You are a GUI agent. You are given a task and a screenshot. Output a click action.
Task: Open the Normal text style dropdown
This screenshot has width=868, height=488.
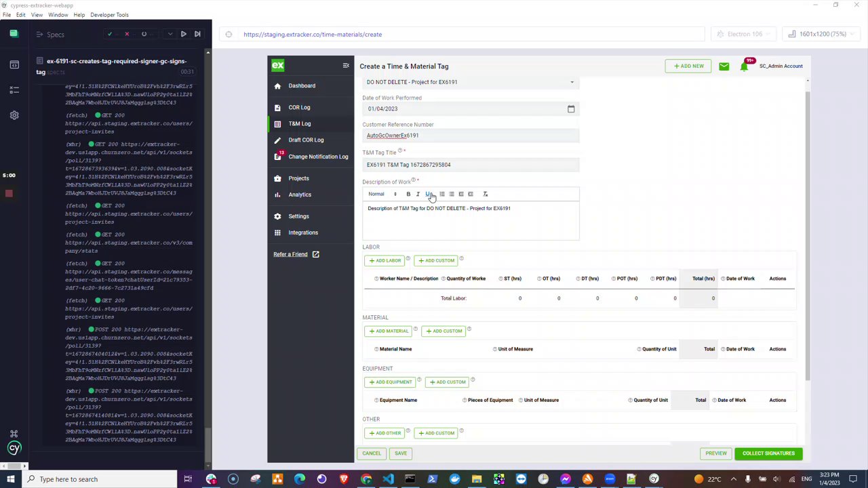coord(382,194)
